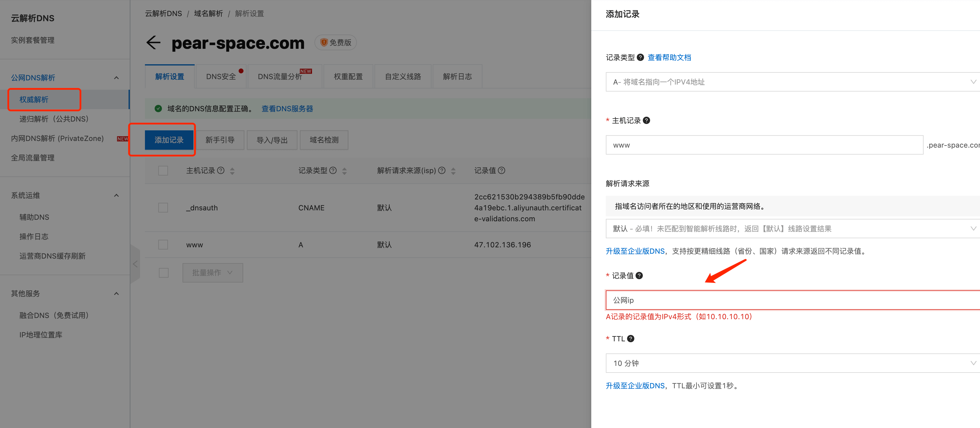Screen dimensions: 980x428
Task: Click the CNAME record type cell
Action: click(x=311, y=208)
